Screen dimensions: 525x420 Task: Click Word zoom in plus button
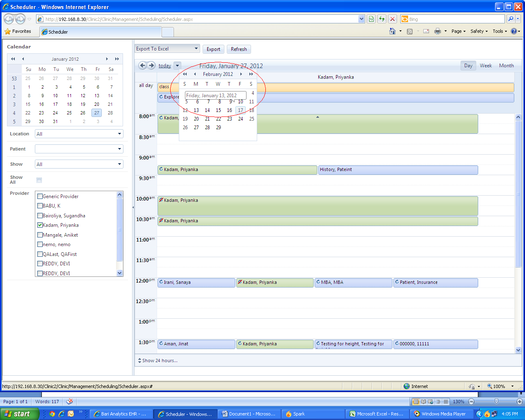click(x=520, y=402)
